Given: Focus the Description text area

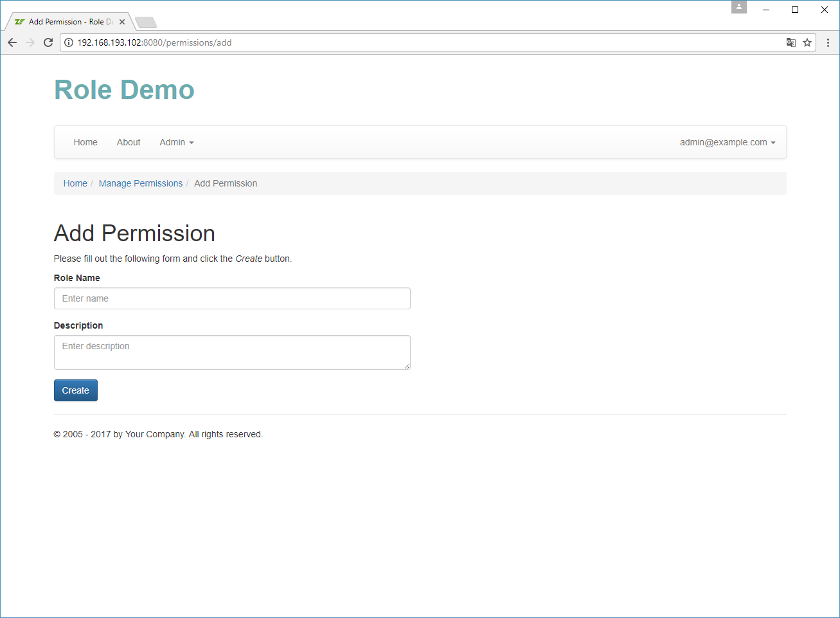Looking at the screenshot, I should [232, 352].
